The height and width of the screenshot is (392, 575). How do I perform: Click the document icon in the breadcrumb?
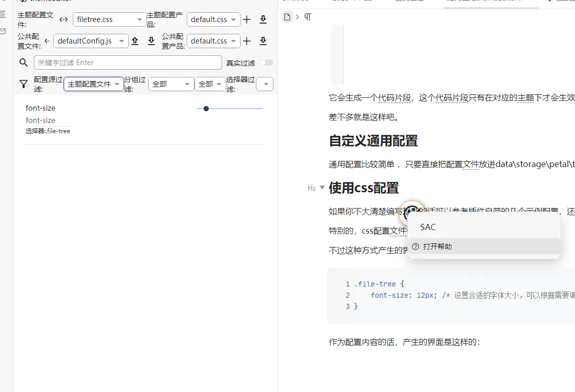287,17
